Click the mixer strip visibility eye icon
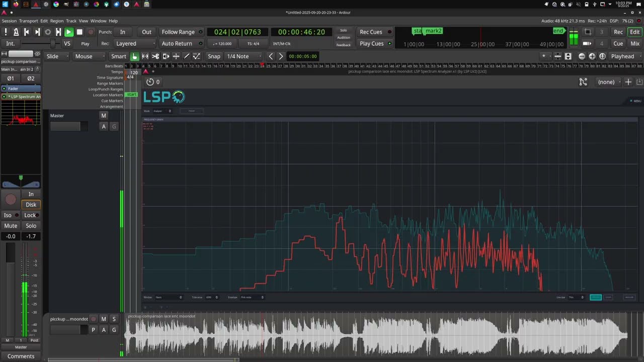Screen dimensions: 644x362 pos(37,54)
